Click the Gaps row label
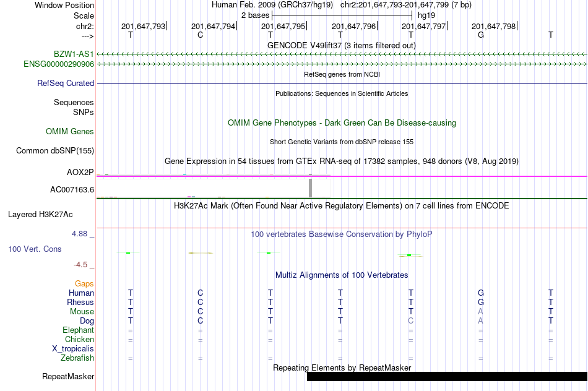This screenshot has width=588, height=391. [84, 284]
